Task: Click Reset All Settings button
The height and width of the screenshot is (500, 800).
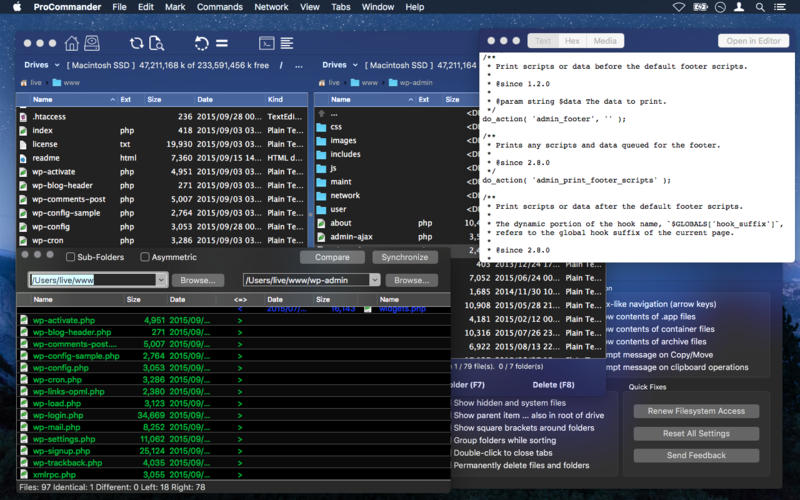Action: pos(696,433)
